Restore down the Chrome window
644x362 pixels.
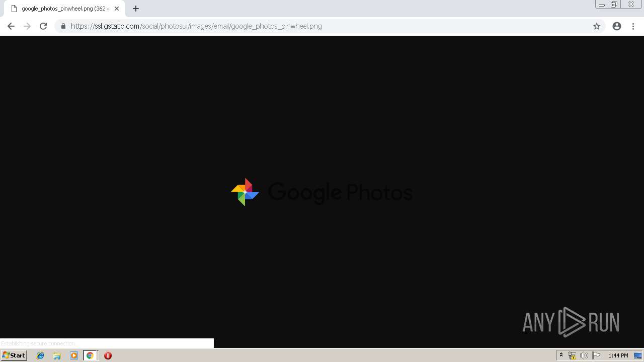[x=614, y=5]
